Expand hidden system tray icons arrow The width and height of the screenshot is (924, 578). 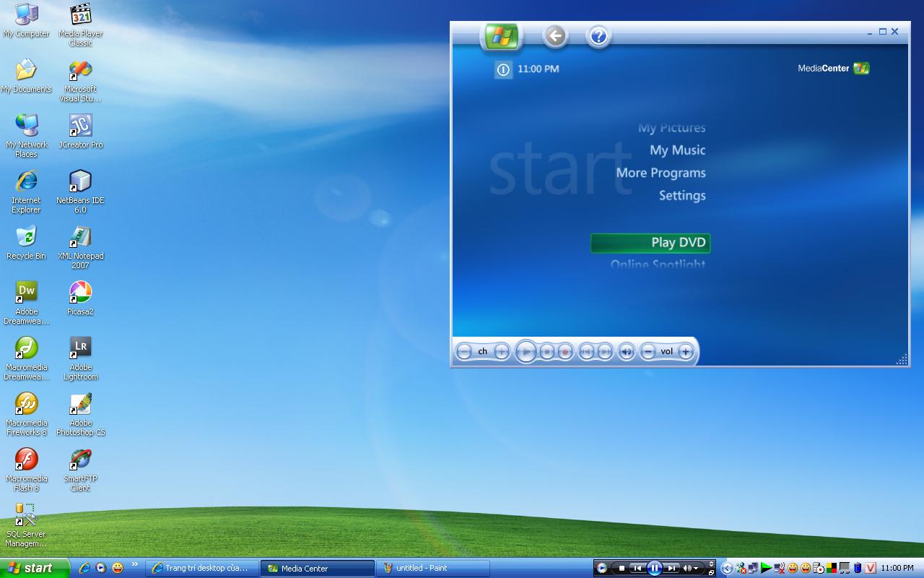click(x=728, y=568)
